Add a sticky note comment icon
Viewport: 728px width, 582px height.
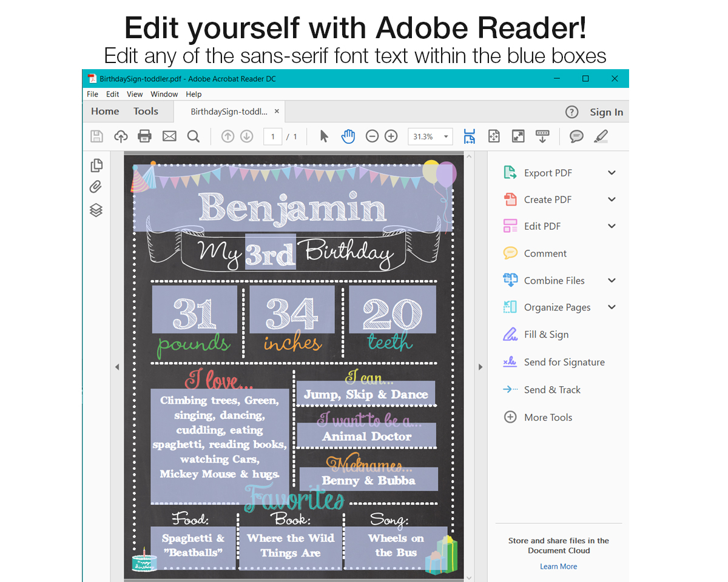(x=576, y=136)
